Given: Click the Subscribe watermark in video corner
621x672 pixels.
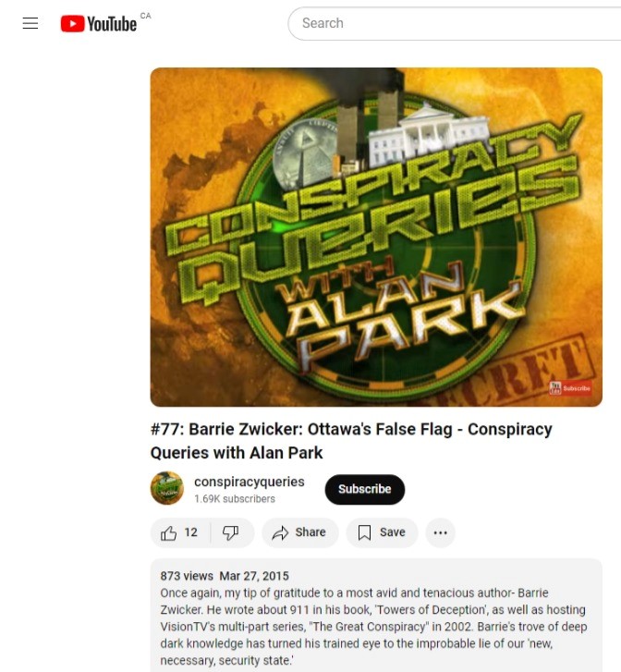Looking at the screenshot, I should coord(570,388).
